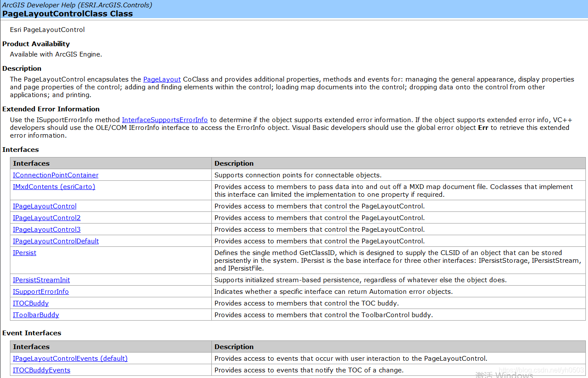
Task: Open the IPageLayoutControl2 link
Action: tap(47, 218)
